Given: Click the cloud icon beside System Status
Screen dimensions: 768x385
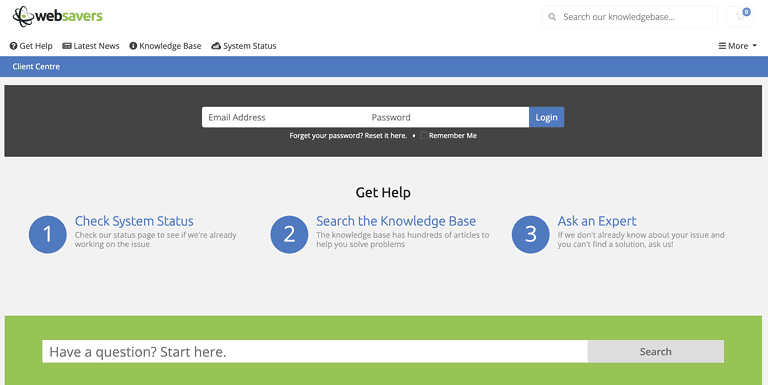Looking at the screenshot, I should tap(216, 46).
